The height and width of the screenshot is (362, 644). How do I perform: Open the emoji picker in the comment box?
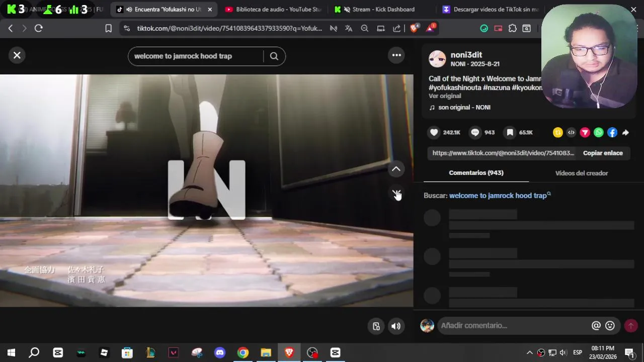tap(610, 326)
